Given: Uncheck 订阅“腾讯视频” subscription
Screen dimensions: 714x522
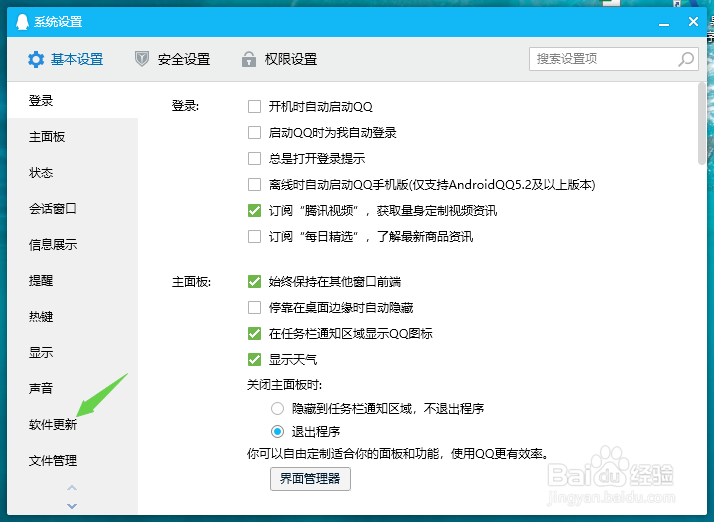Looking at the screenshot, I should pyautogui.click(x=255, y=210).
